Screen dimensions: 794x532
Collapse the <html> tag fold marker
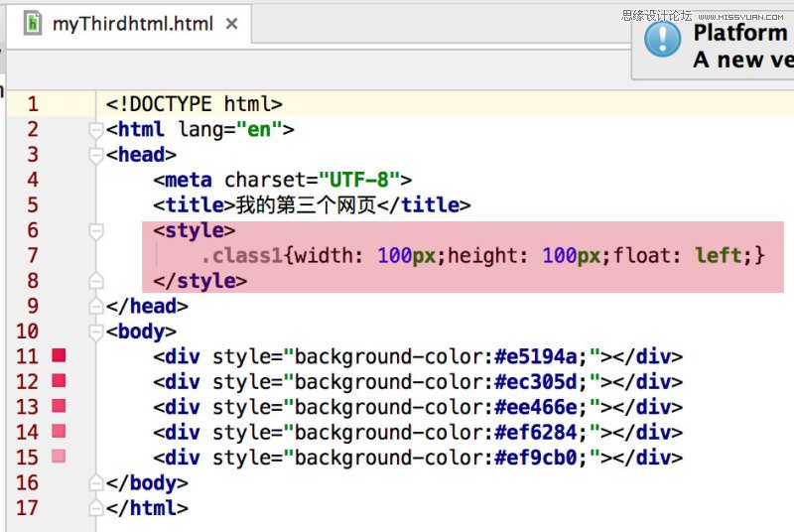[x=96, y=129]
